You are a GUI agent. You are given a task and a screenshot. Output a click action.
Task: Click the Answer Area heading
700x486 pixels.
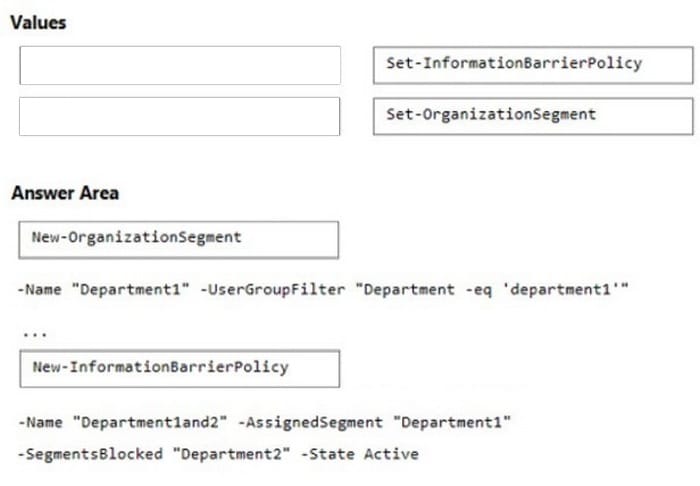(x=65, y=193)
